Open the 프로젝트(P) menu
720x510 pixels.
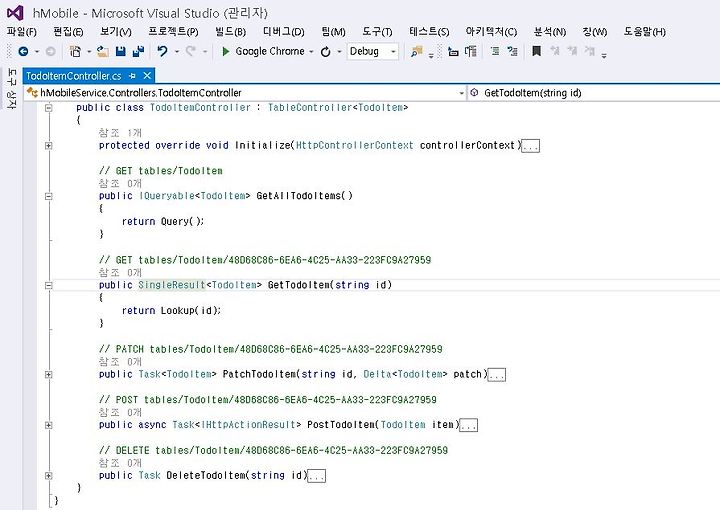(x=173, y=32)
